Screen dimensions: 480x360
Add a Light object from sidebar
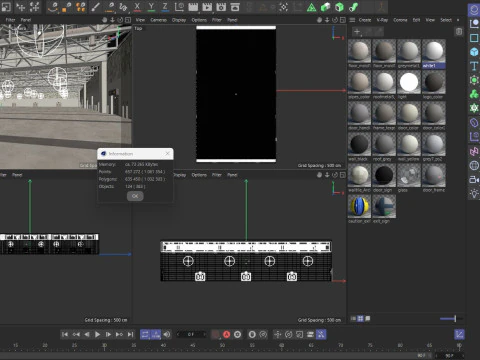474,194
